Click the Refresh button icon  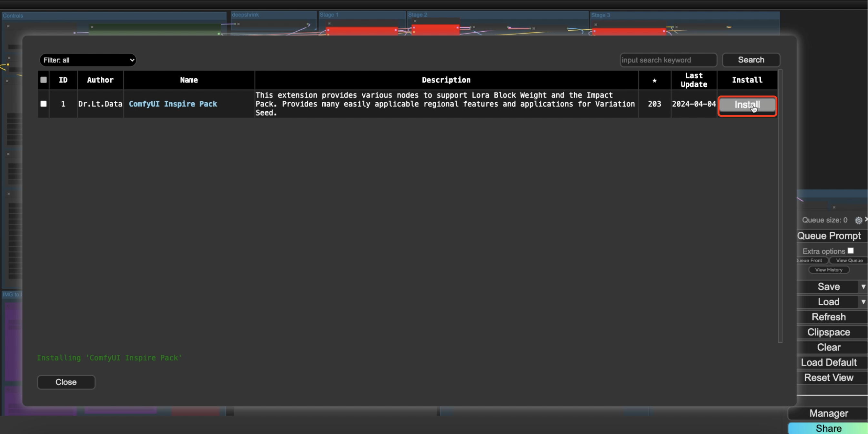click(829, 317)
